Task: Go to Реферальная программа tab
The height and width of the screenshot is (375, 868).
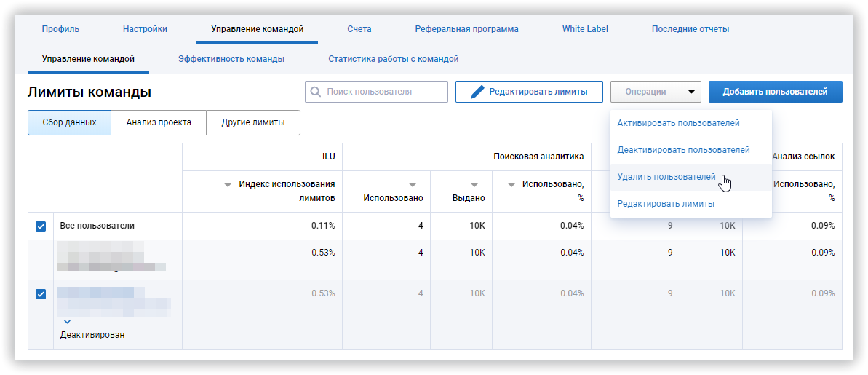Action: tap(466, 29)
